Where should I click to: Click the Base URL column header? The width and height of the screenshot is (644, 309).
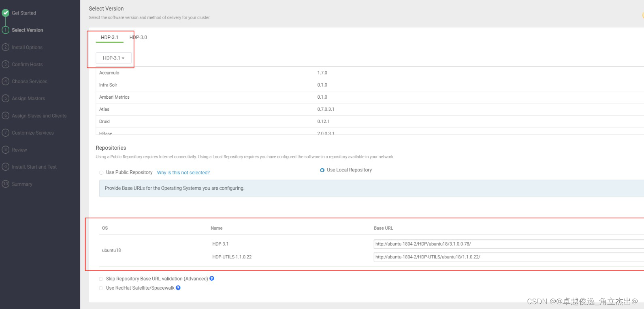coord(384,228)
